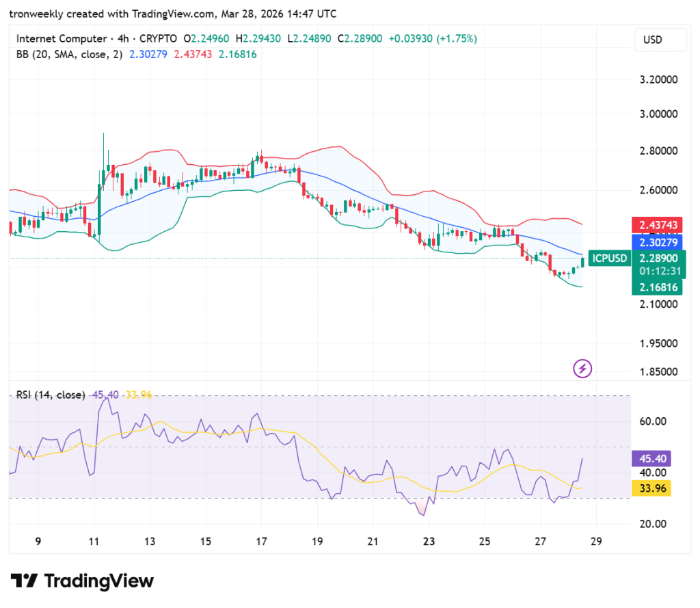Select the ICPUSD symbol label on price scale
The height and width of the screenshot is (608, 700).
click(x=608, y=259)
